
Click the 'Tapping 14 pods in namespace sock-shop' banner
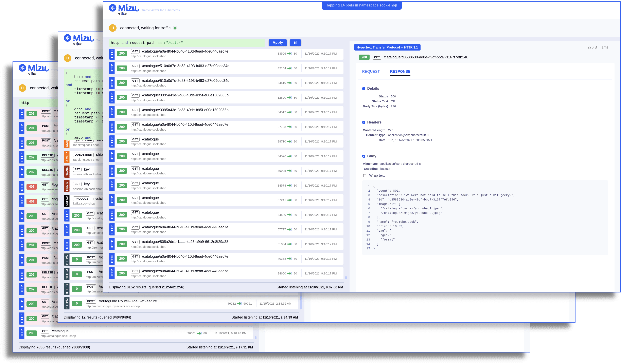pos(361,5)
